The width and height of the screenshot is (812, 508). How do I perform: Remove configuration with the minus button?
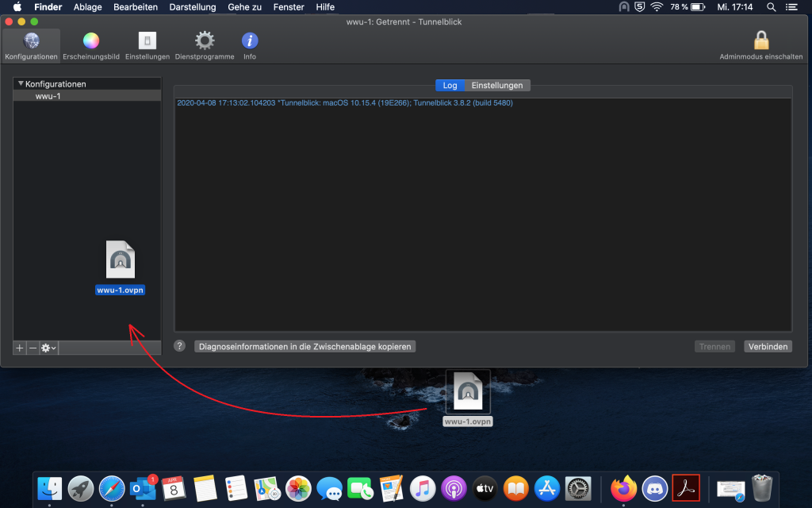(x=33, y=348)
